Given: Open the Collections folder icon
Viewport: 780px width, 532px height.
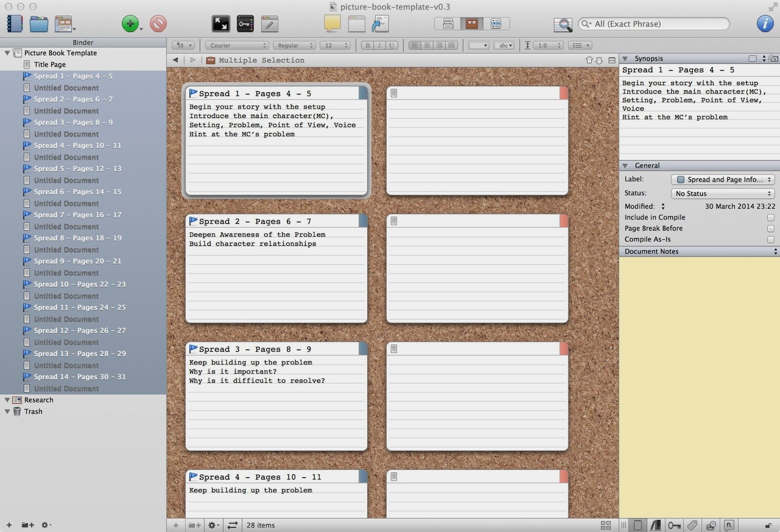Looking at the screenshot, I should (x=39, y=23).
